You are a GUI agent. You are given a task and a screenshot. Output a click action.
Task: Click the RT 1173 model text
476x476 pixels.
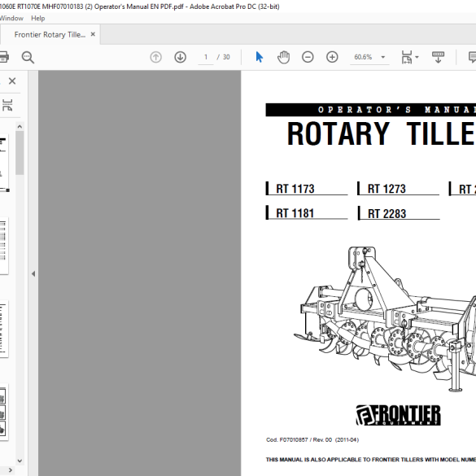pos(295,189)
